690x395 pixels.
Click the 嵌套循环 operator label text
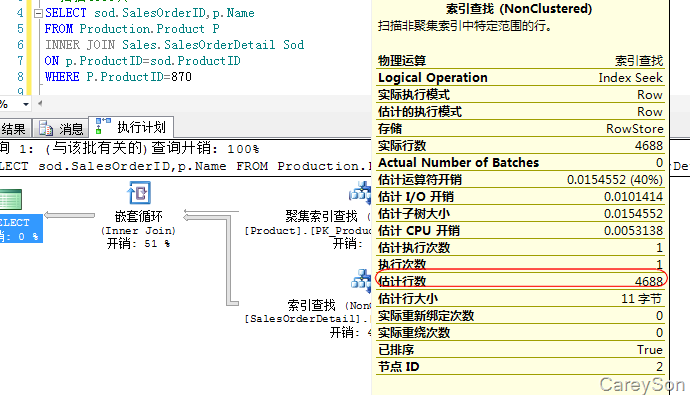(139, 216)
